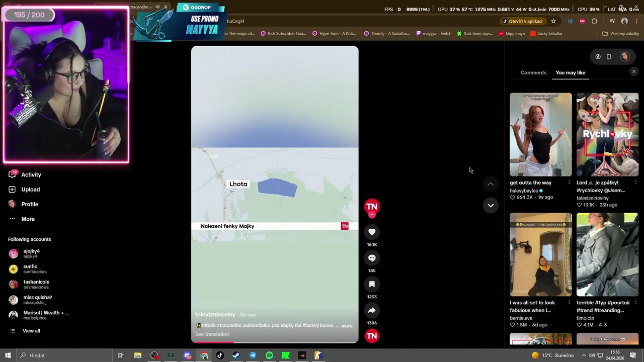Open the I was all set to look fabulous thumbnail

click(541, 254)
